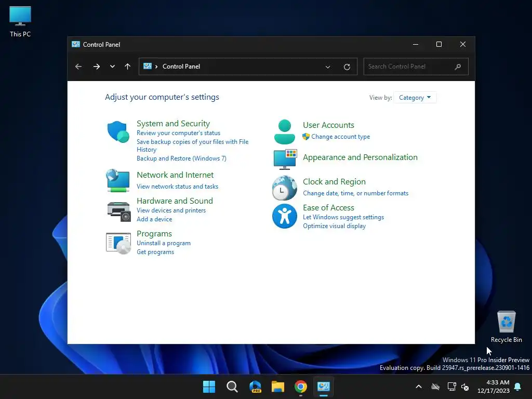Select the This PC desktop icon
Screen dimensions: 532x399
(20, 21)
